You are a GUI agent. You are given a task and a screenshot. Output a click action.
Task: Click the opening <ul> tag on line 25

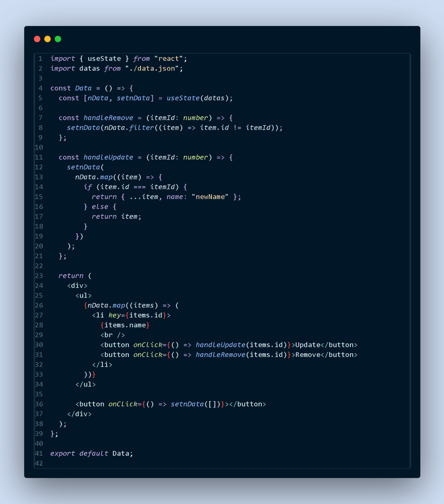point(84,295)
